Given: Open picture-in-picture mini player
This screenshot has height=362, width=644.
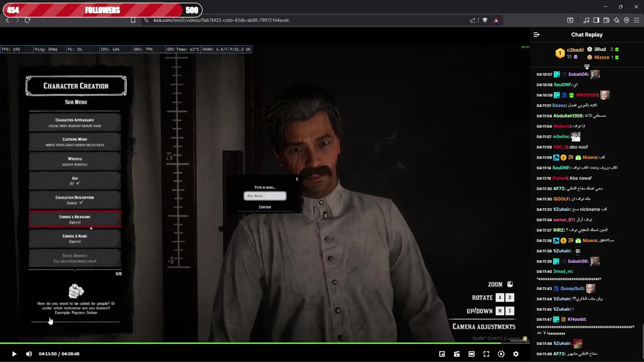Looking at the screenshot, I should (x=442, y=354).
